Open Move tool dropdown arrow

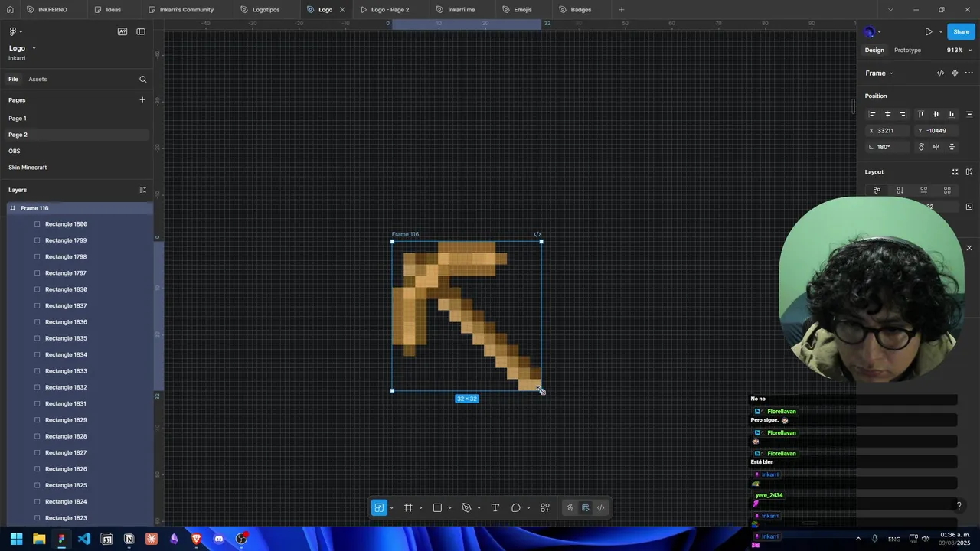(391, 508)
